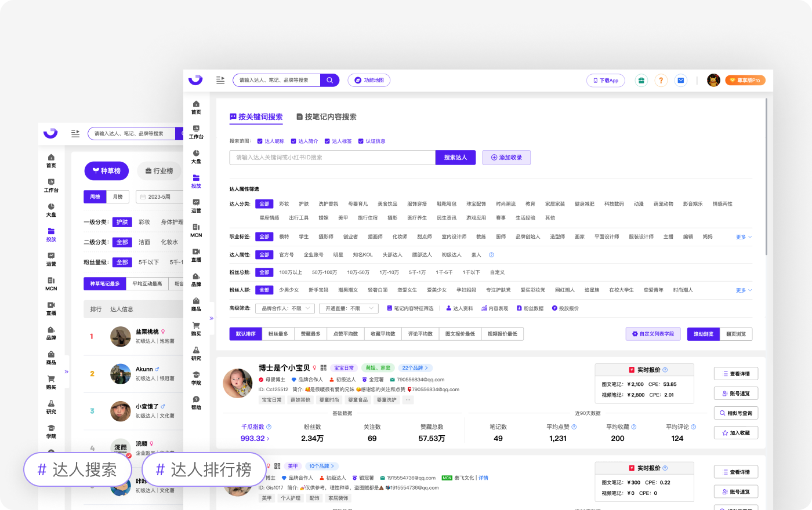Open the blue mail message icon
The image size is (812, 510).
click(681, 81)
